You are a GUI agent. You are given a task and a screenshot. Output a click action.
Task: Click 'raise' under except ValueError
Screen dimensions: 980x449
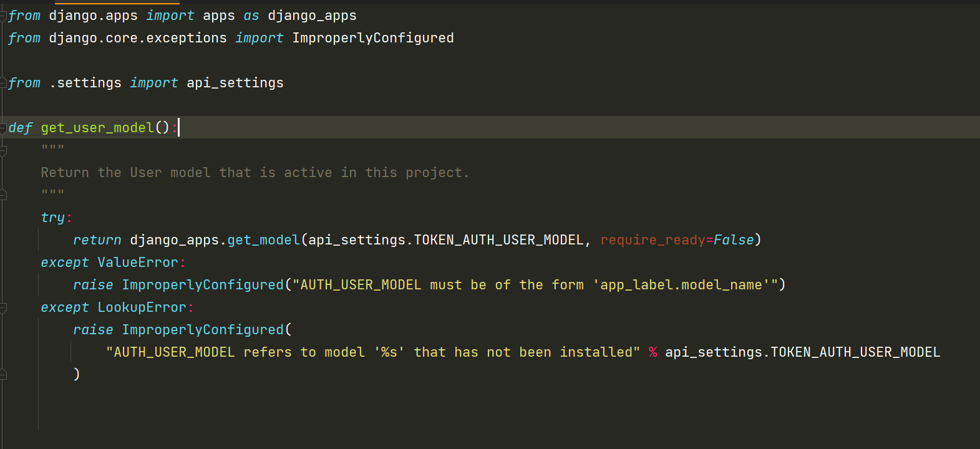(x=93, y=285)
